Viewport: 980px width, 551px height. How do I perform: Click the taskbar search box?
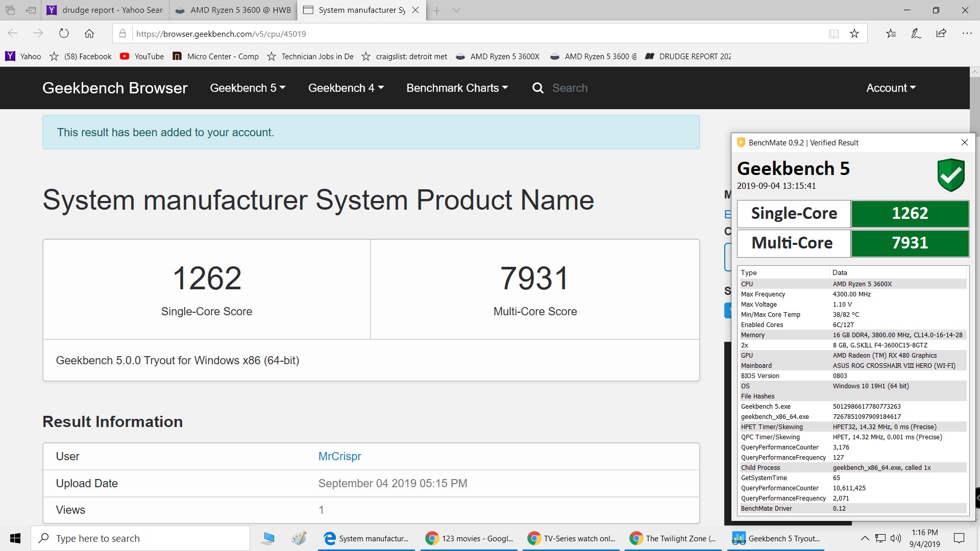point(140,538)
